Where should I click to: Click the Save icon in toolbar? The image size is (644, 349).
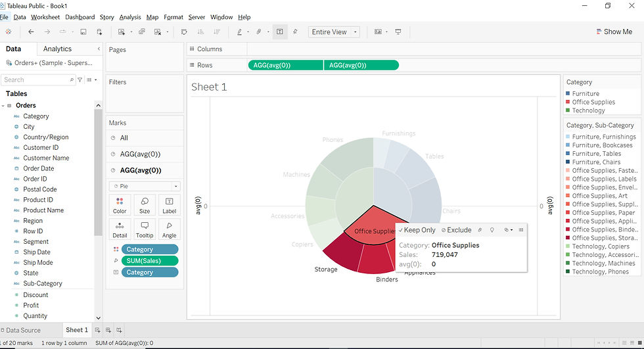coord(83,32)
